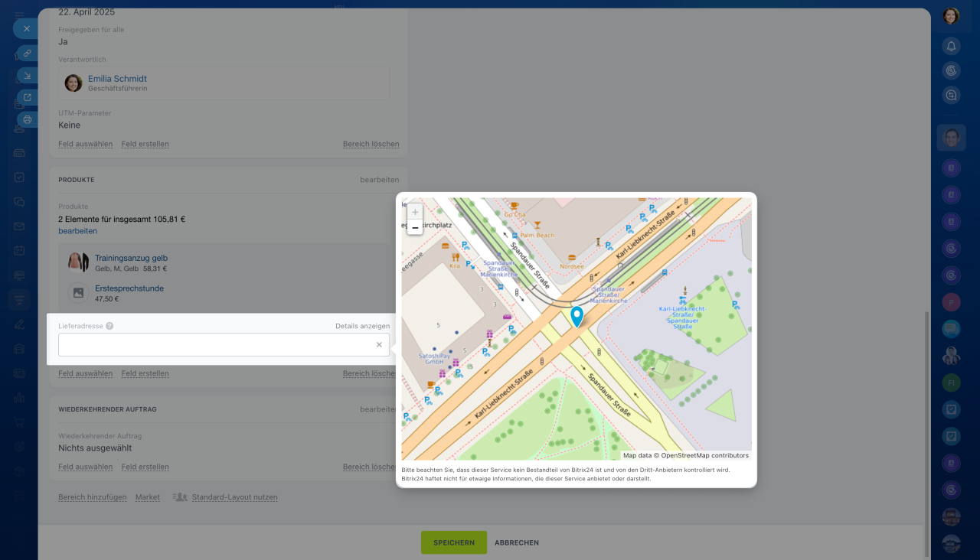Click Details anzeigen link
Image resolution: width=980 pixels, height=560 pixels.
[x=362, y=326]
